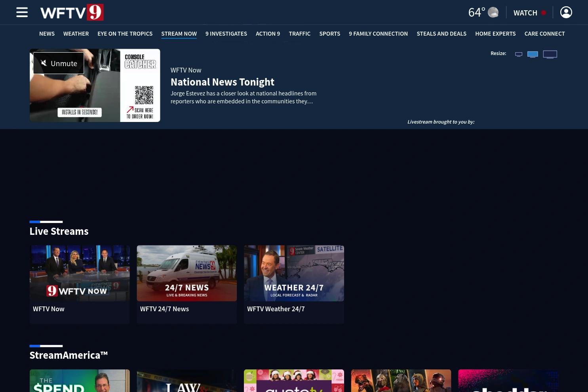The width and height of the screenshot is (588, 392).
Task: Click the WFTV Now label above title
Action: pyautogui.click(x=186, y=70)
